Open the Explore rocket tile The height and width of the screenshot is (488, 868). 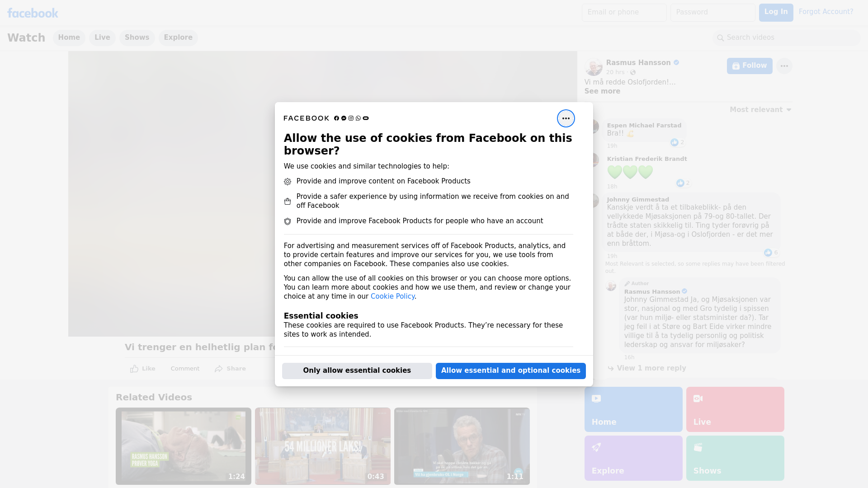(x=633, y=458)
